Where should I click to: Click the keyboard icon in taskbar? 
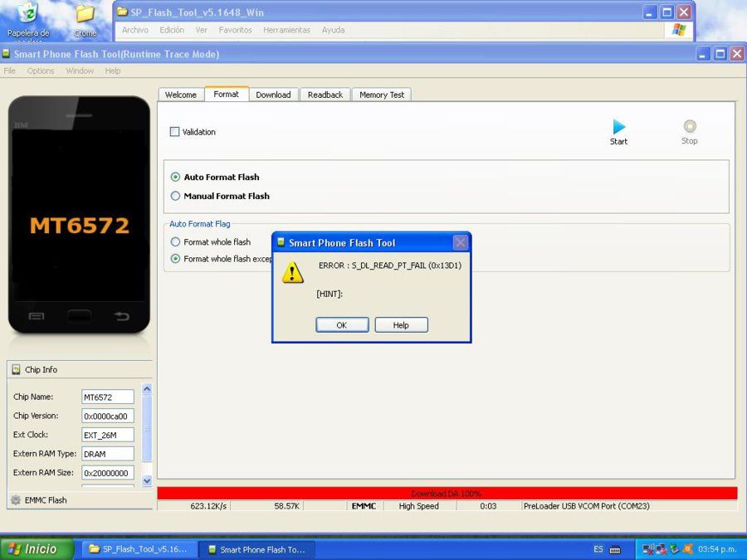click(616, 549)
